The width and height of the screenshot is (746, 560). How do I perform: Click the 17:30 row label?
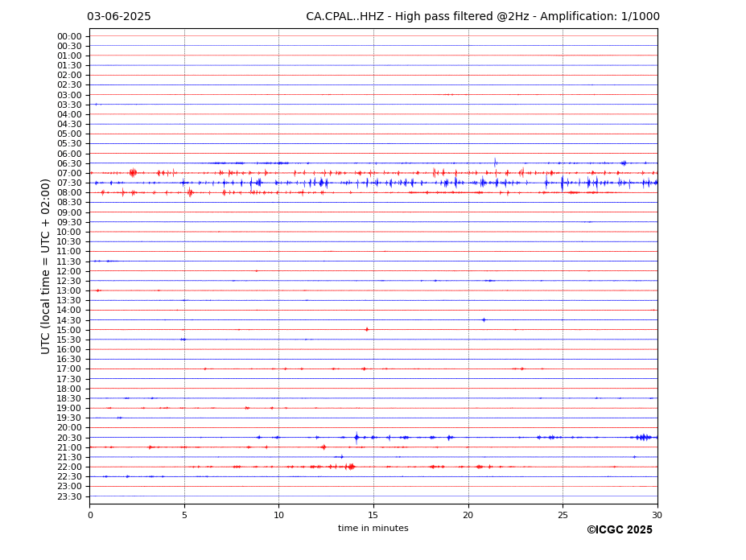[69, 379]
